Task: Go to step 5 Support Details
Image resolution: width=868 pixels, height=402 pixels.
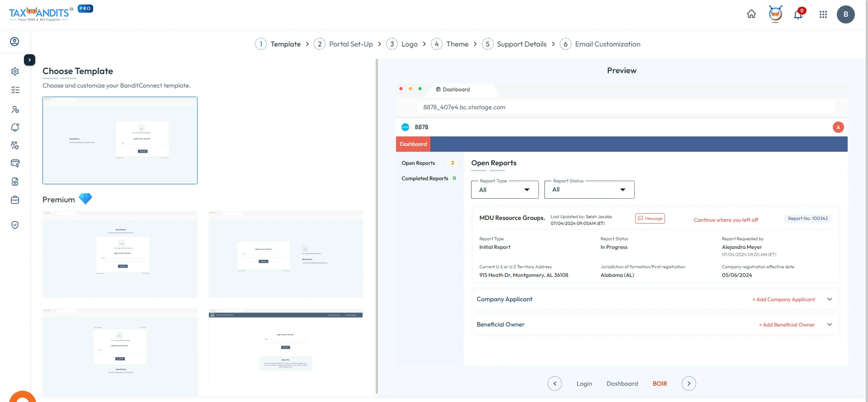Action: (x=514, y=44)
